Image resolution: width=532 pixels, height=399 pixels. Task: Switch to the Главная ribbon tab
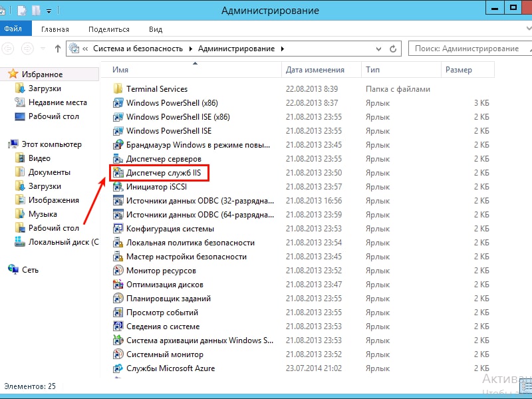[55, 29]
